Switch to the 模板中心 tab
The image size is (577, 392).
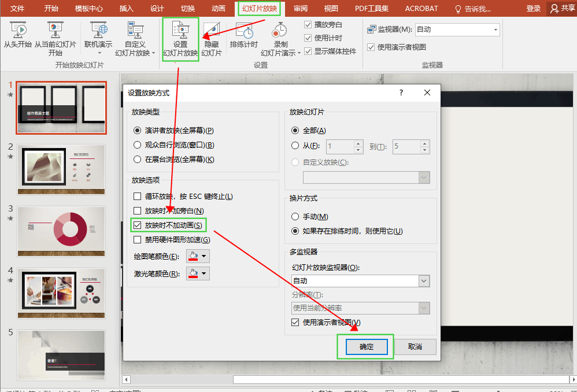(88, 9)
